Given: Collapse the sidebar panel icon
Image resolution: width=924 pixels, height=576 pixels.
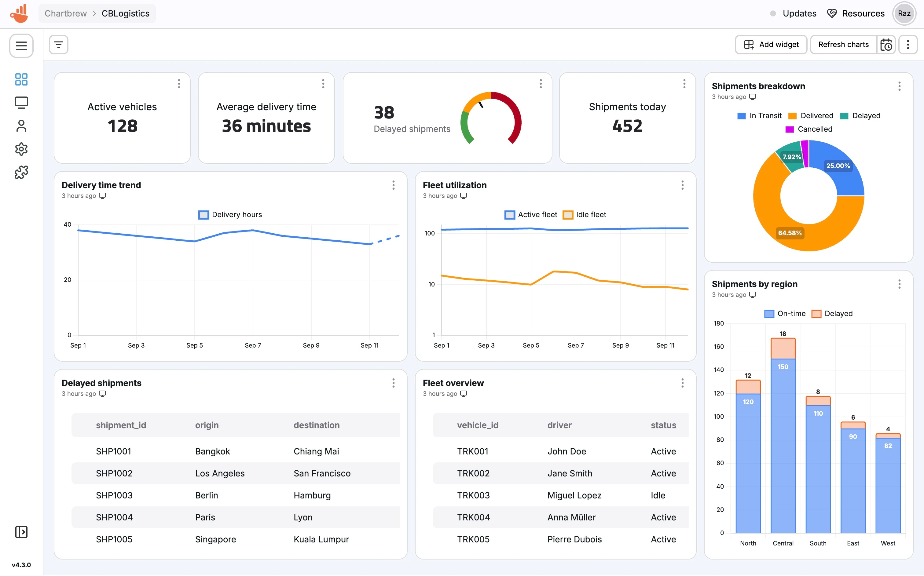Looking at the screenshot, I should pos(21,532).
